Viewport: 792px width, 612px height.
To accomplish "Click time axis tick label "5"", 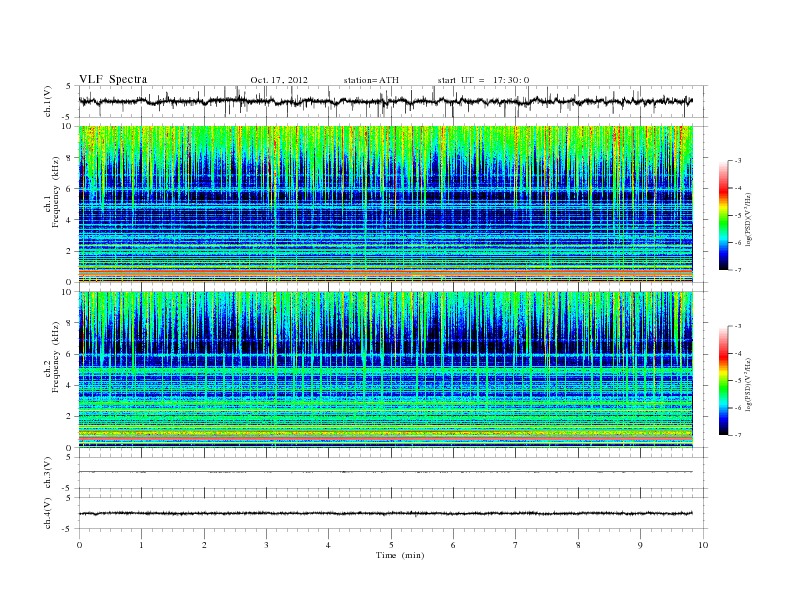I will click(391, 545).
